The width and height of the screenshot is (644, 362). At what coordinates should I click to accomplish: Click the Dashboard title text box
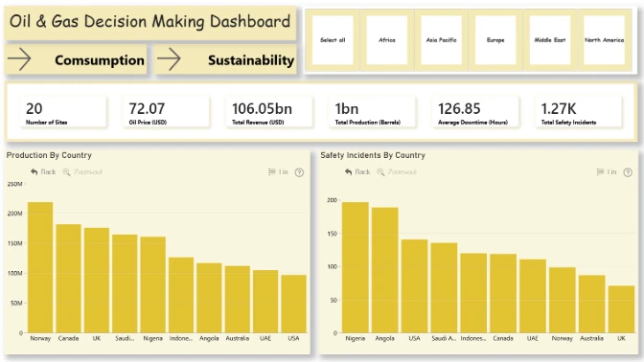pyautogui.click(x=149, y=22)
